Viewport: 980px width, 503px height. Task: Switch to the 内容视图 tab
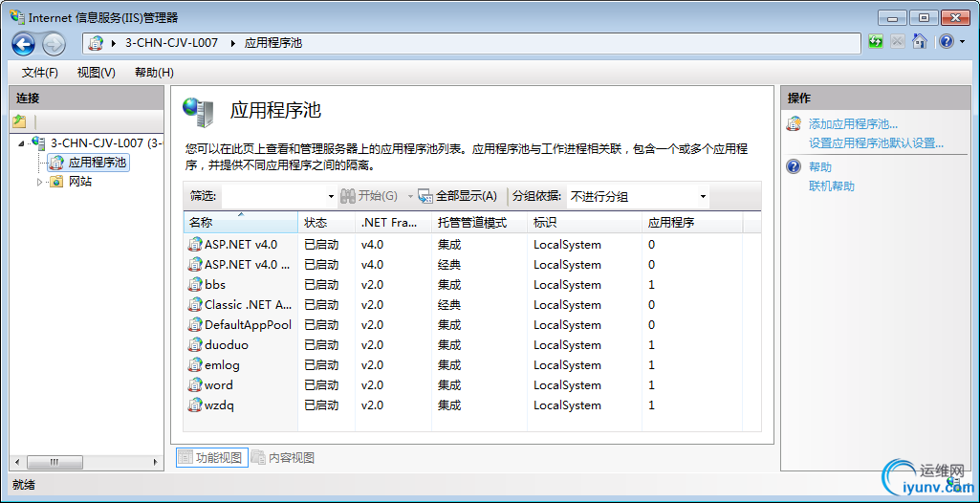point(283,457)
